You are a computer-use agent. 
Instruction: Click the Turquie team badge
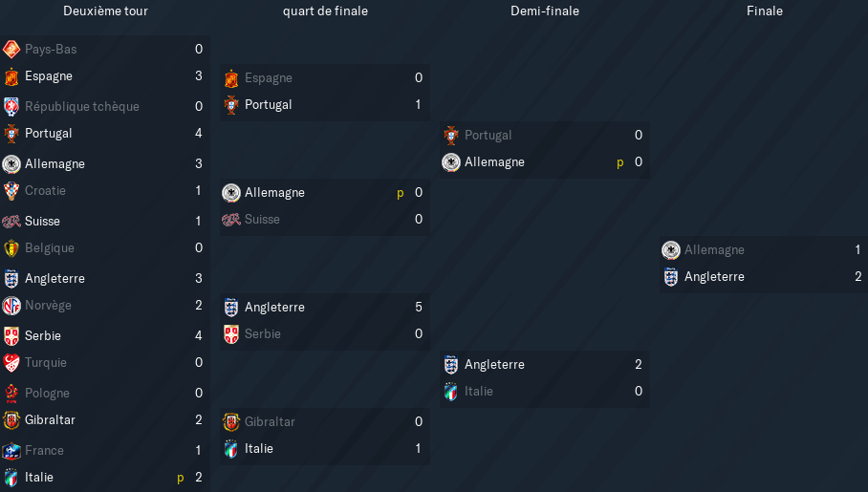tap(11, 362)
